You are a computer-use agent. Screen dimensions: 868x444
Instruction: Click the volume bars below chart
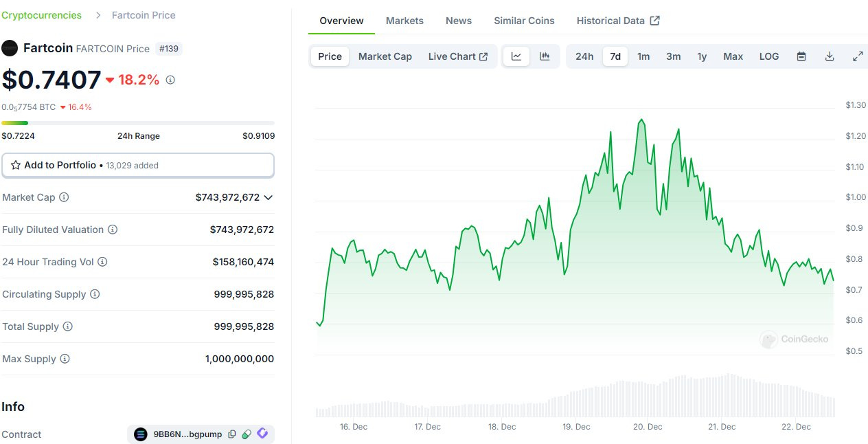tap(575, 396)
